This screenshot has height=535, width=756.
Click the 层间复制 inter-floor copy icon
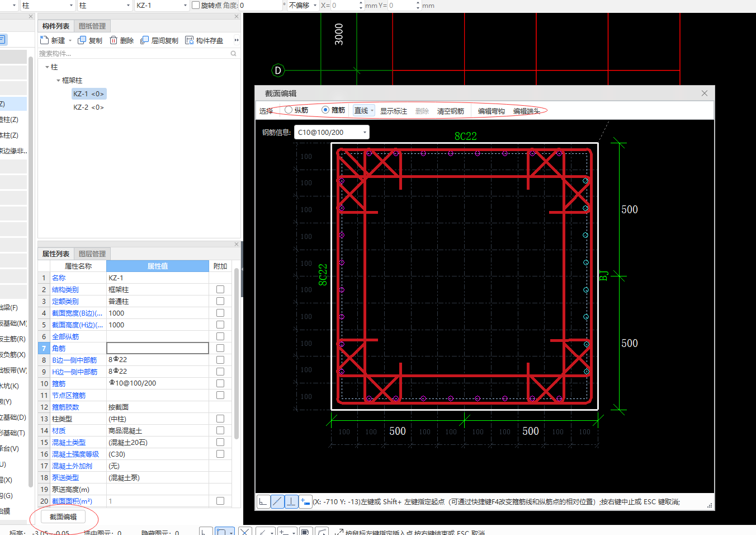tap(145, 40)
